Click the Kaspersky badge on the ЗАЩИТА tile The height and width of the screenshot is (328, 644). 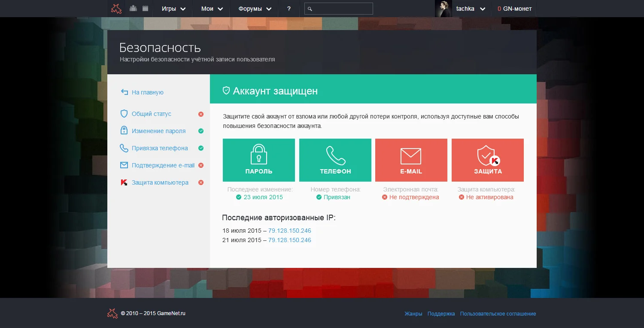tap(495, 161)
